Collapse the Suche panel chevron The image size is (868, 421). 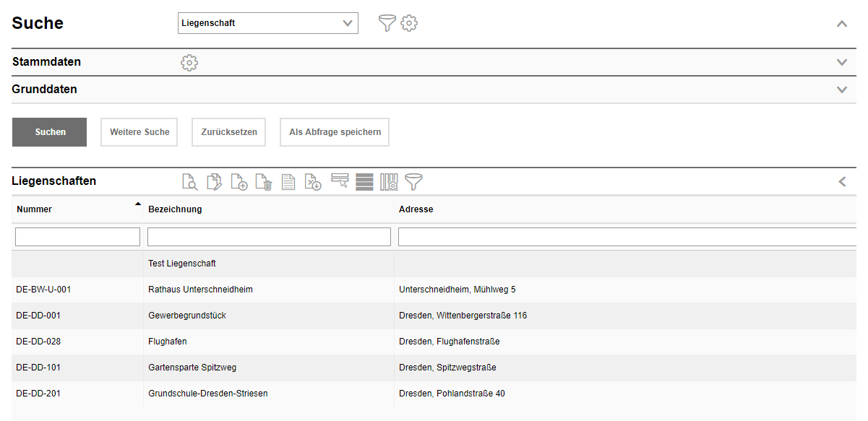click(x=841, y=23)
